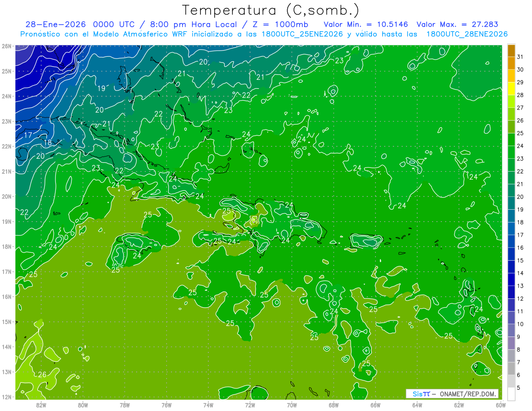Pick the lime swatch between 26 and 27
532x411 pixels.
[x=511, y=114]
